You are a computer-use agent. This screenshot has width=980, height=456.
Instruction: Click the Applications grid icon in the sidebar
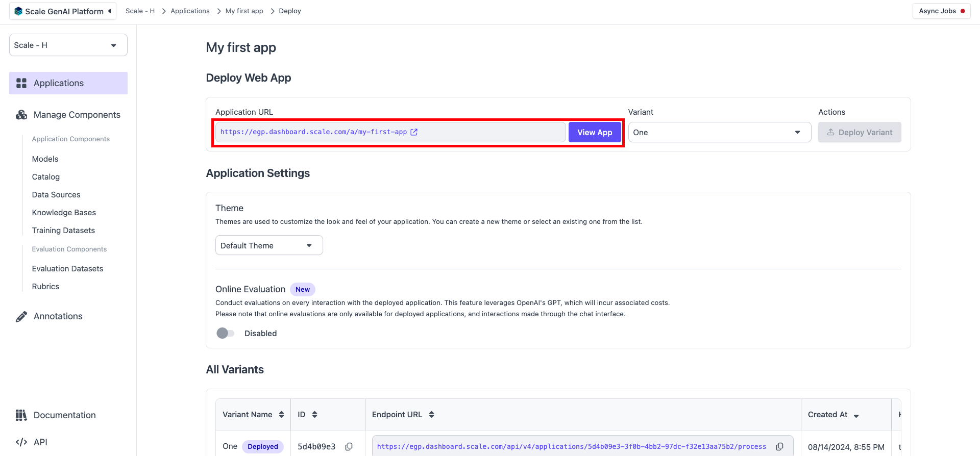(21, 83)
